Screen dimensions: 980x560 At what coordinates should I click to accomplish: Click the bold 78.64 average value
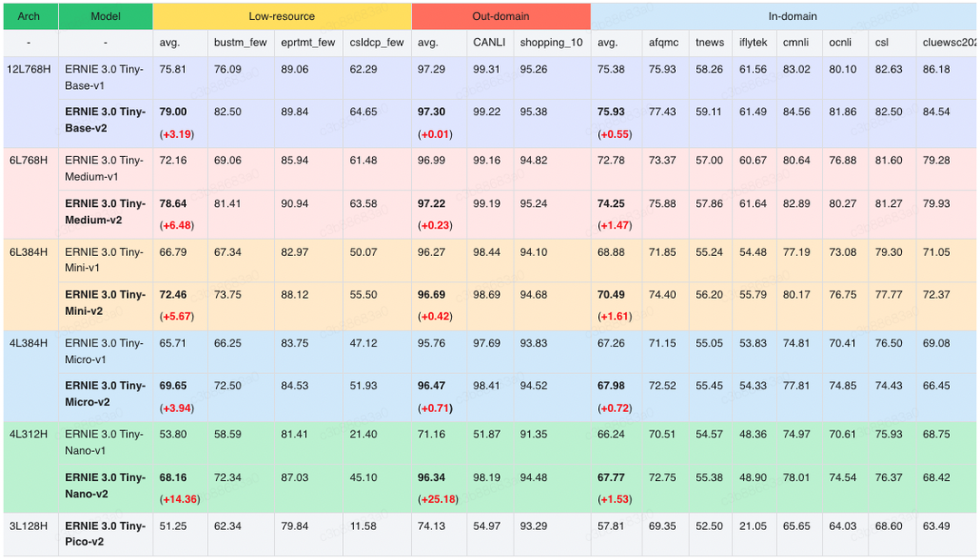point(173,203)
